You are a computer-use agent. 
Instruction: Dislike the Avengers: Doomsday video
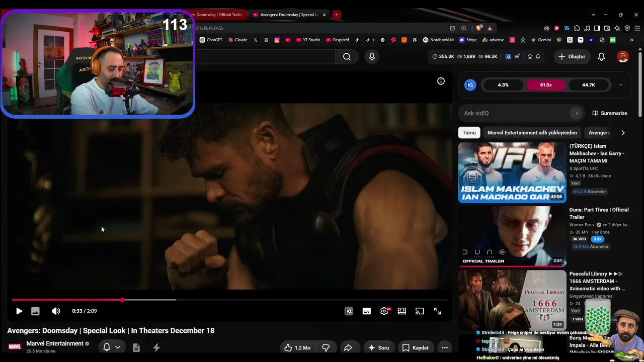[326, 348]
